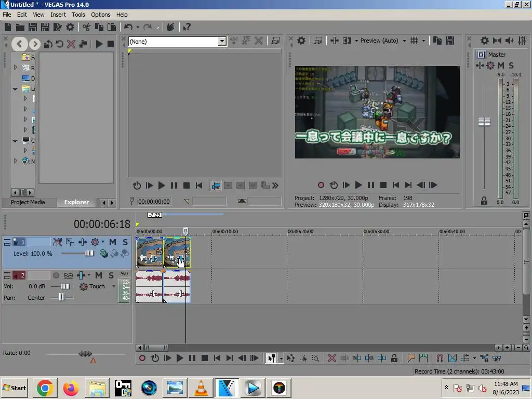The image size is (532, 399).
Task: Refresh the Explorer panel
Action: pos(60,44)
